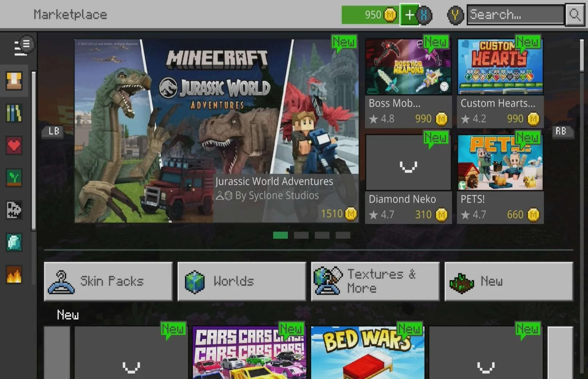Select the first green carousel page indicator
This screenshot has width=588, height=379.
[280, 235]
